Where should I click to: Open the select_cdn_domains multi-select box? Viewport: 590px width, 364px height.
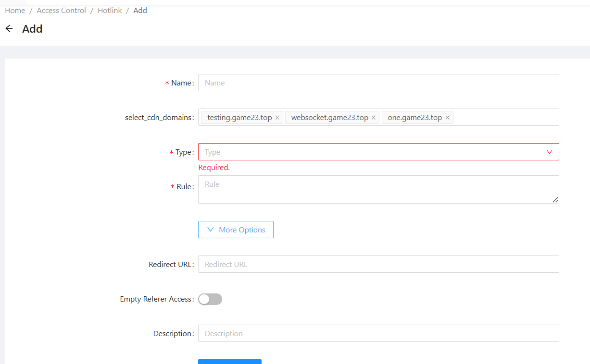tap(505, 118)
